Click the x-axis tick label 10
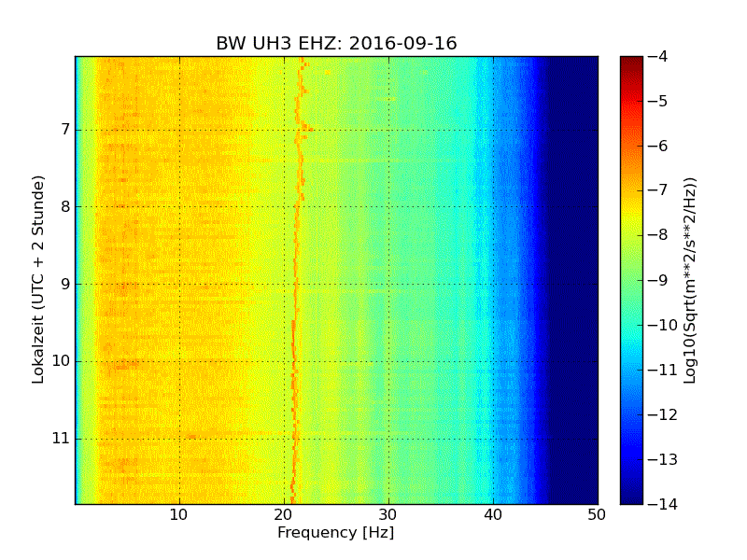 click(x=179, y=515)
